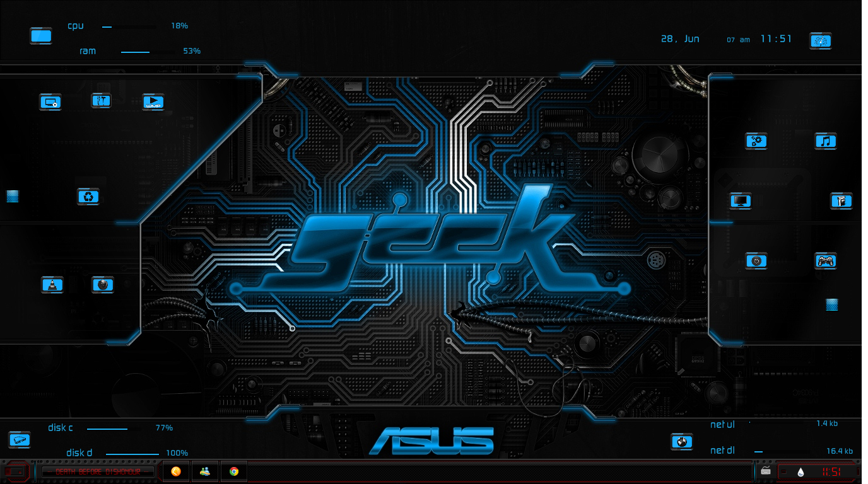Image resolution: width=868 pixels, height=484 pixels.
Task: Click the "77%" disk value
Action: click(x=164, y=427)
